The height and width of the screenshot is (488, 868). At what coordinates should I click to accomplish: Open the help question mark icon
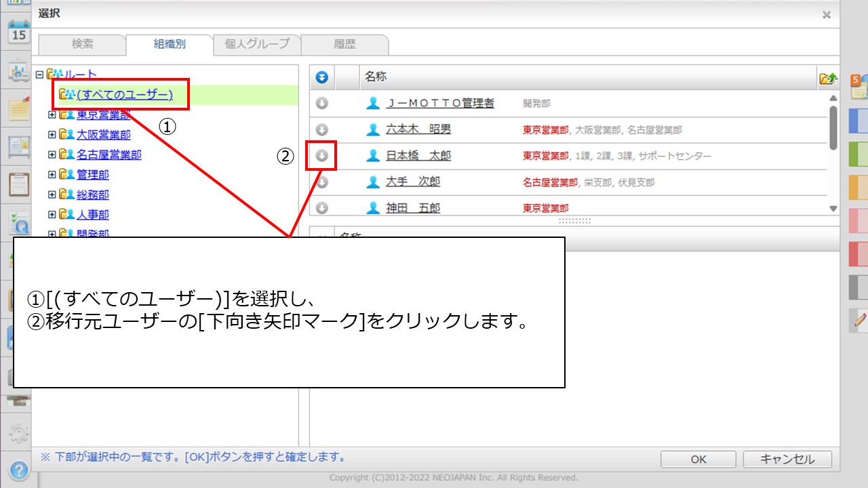pos(19,469)
